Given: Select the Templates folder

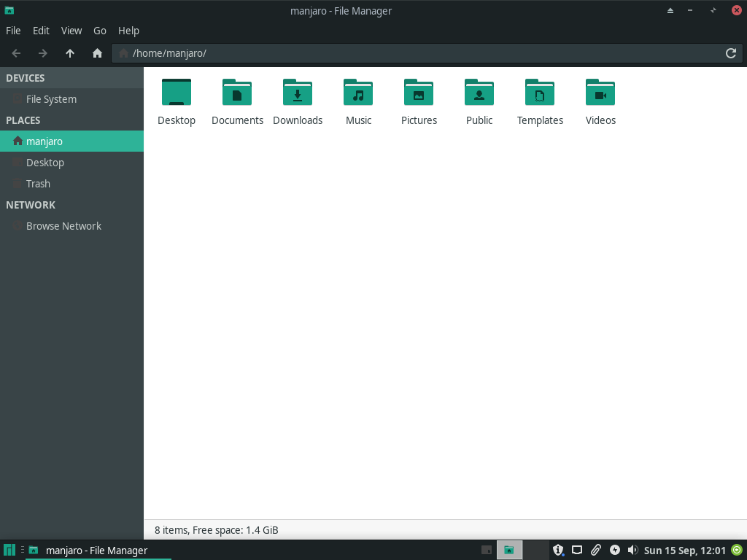Looking at the screenshot, I should pyautogui.click(x=540, y=92).
